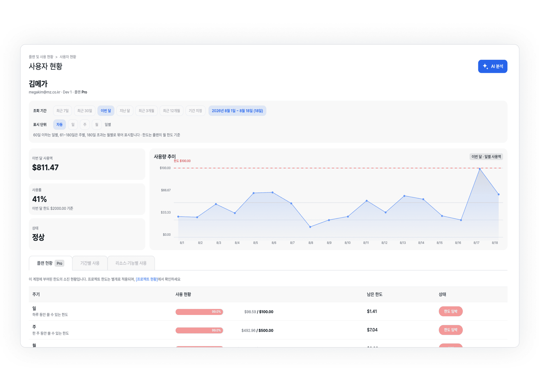This screenshot has height=392, width=539.
Task: Click the daily limit 99.0% progress bar
Action: click(x=199, y=312)
